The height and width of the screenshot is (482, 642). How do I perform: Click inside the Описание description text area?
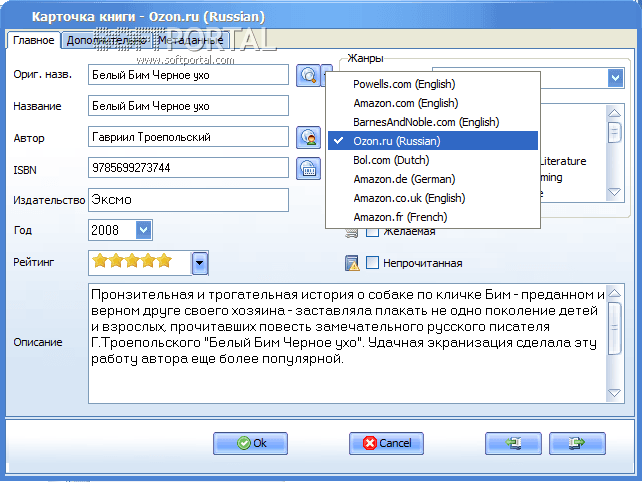tap(347, 343)
